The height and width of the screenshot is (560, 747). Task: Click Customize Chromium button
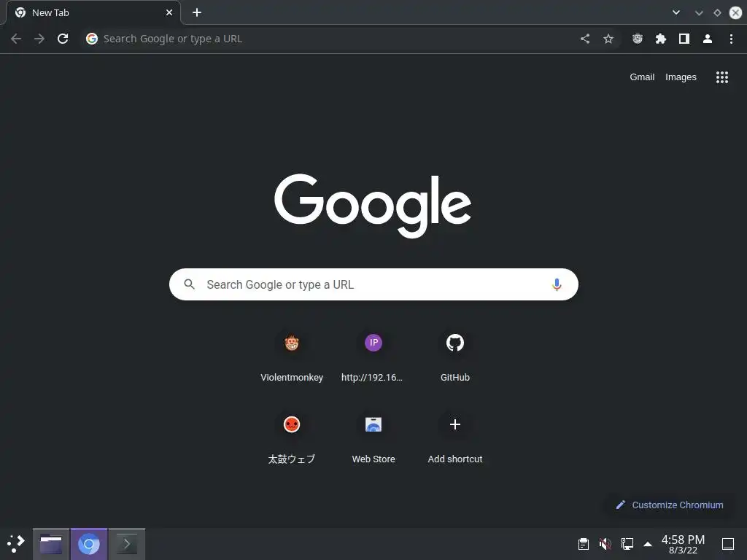(x=670, y=505)
